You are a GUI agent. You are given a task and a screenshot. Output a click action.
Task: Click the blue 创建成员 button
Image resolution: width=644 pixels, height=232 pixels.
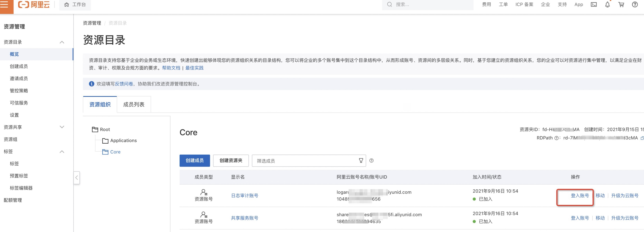click(x=194, y=161)
